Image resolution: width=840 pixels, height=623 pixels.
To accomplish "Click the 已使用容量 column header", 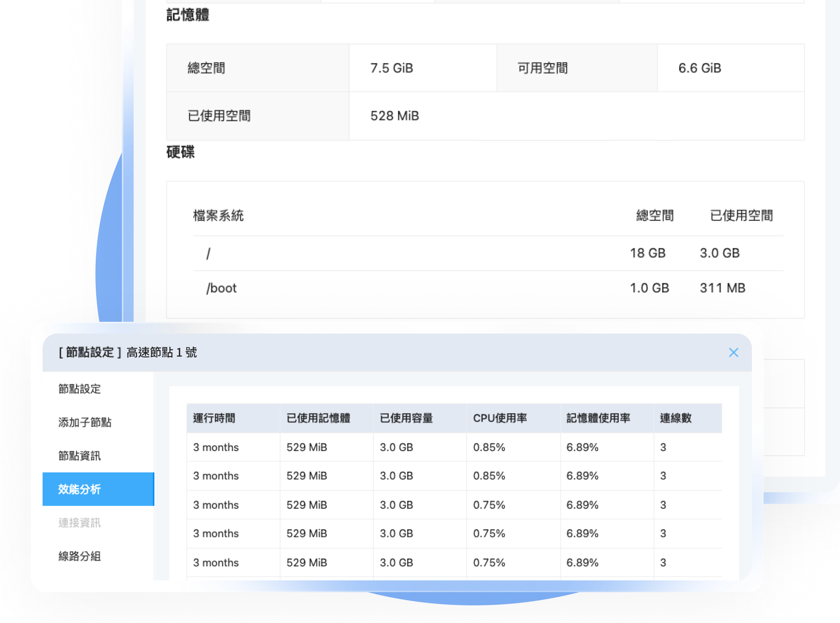I will 406,418.
